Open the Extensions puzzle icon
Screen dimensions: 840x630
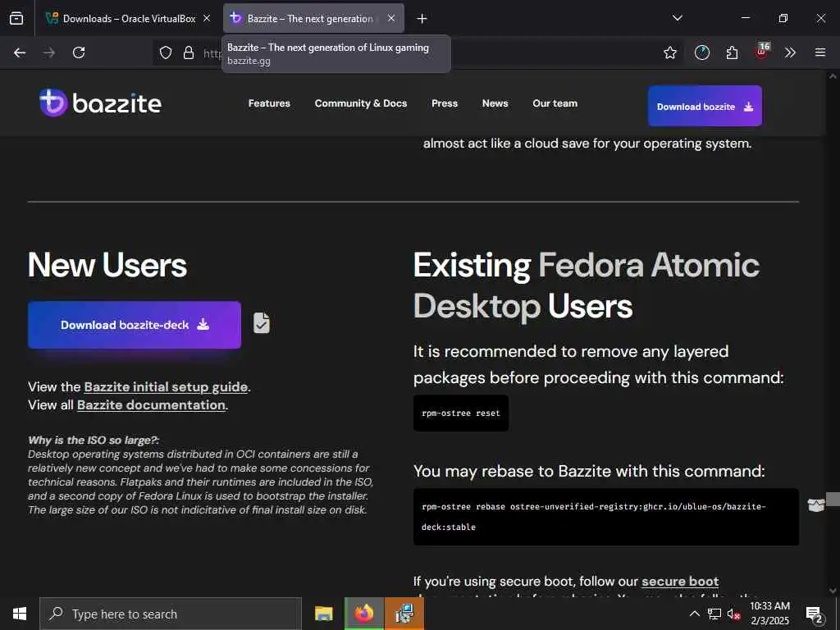[x=732, y=52]
